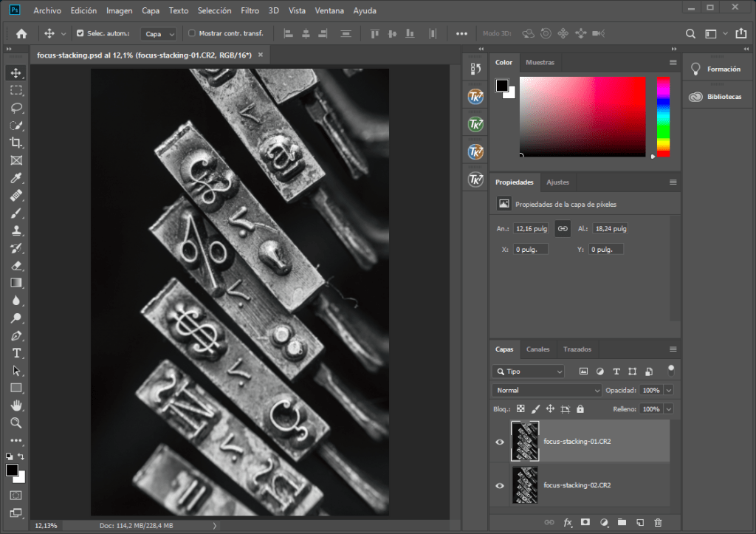Pick the Eyedropper tool
756x534 pixels.
click(x=16, y=178)
